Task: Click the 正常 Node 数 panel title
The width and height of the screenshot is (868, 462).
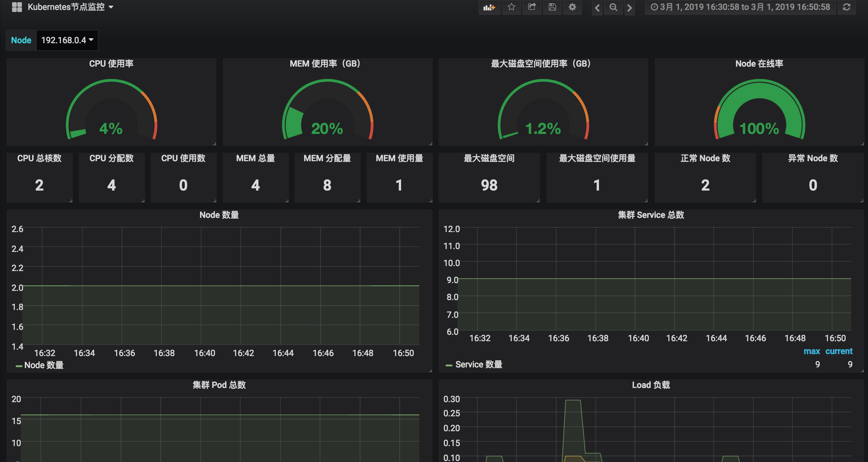Action: pyautogui.click(x=706, y=158)
